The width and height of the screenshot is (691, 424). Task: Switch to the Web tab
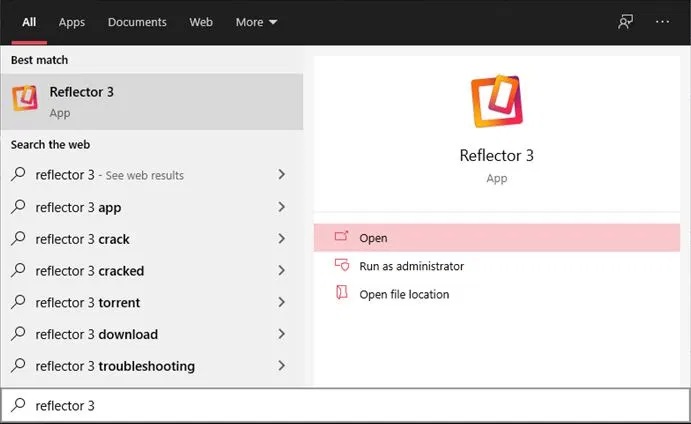[201, 22]
